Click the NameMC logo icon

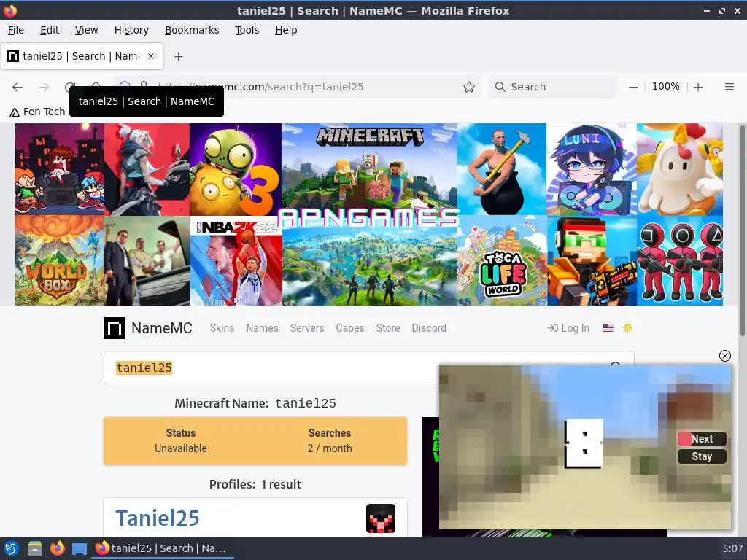pos(115,328)
